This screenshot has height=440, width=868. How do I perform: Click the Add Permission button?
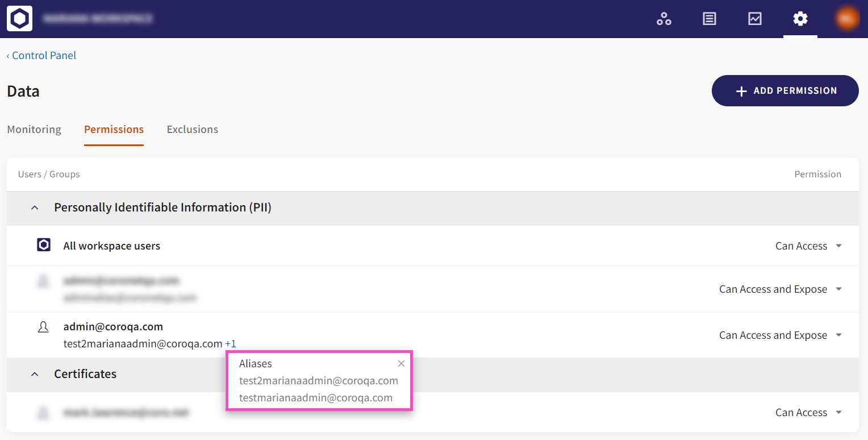(x=784, y=91)
